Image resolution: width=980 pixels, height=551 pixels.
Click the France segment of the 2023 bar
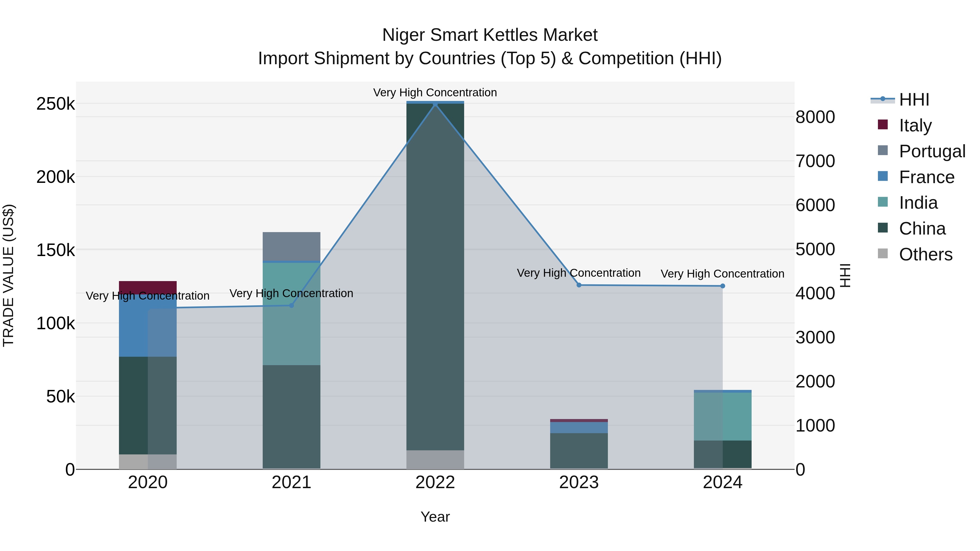click(579, 427)
